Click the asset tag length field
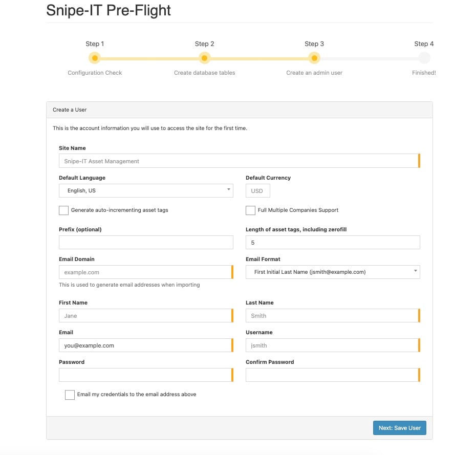This screenshot has height=455, width=476. tap(333, 243)
